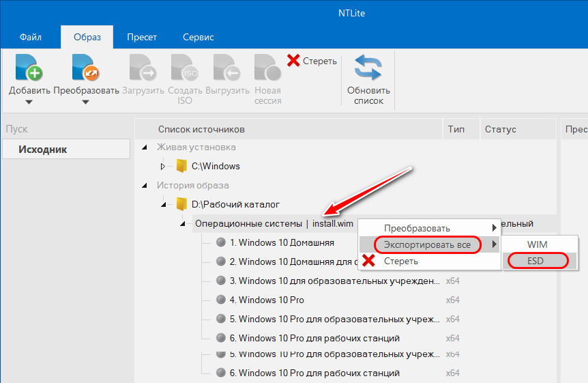This screenshot has width=588, height=383.
Task: Click the История образа group label
Action: (193, 186)
